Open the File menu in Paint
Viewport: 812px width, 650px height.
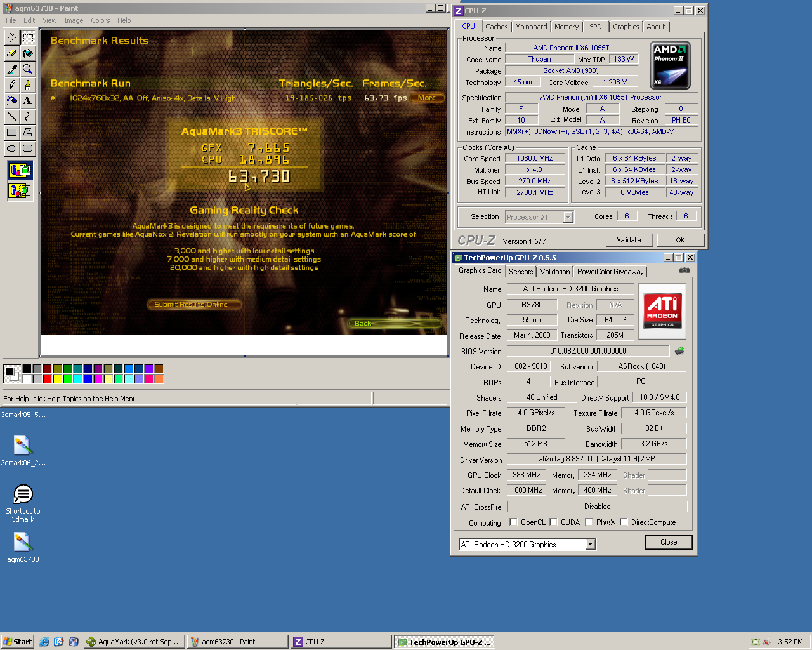click(11, 20)
